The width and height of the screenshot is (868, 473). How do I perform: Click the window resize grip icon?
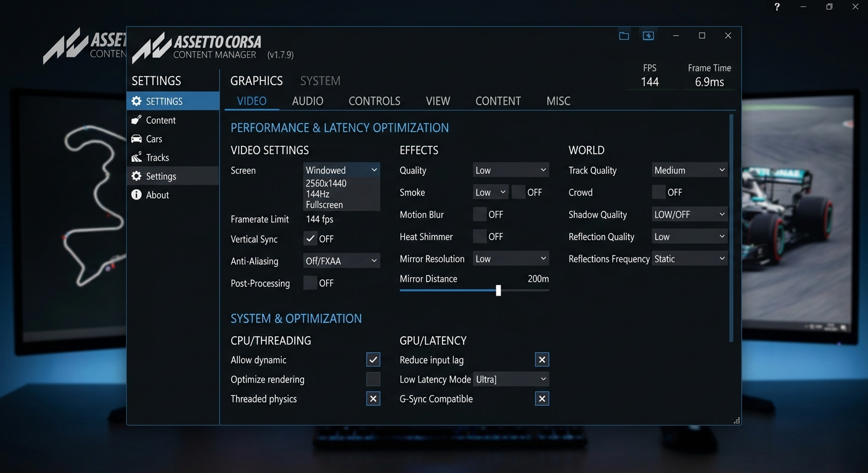737,421
